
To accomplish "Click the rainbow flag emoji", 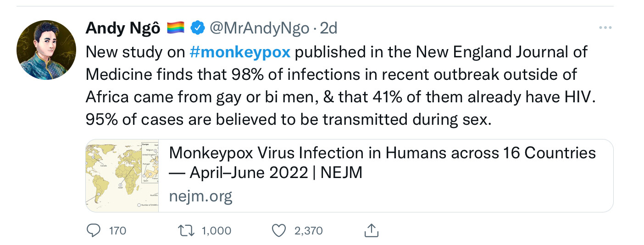I will coord(176,28).
